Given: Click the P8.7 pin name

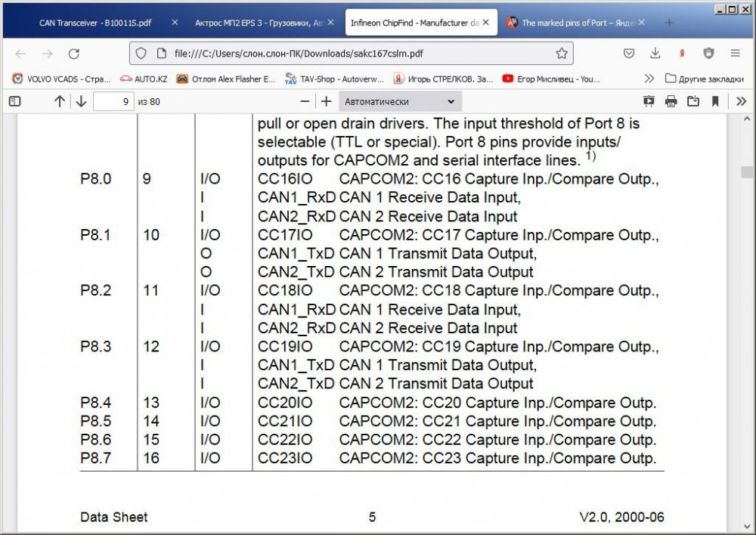Looking at the screenshot, I should (x=95, y=458).
